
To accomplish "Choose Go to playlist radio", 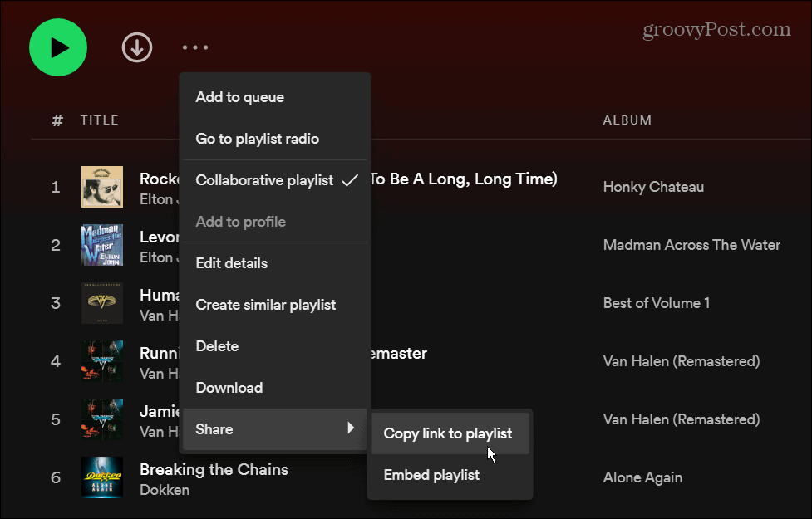I will (257, 139).
